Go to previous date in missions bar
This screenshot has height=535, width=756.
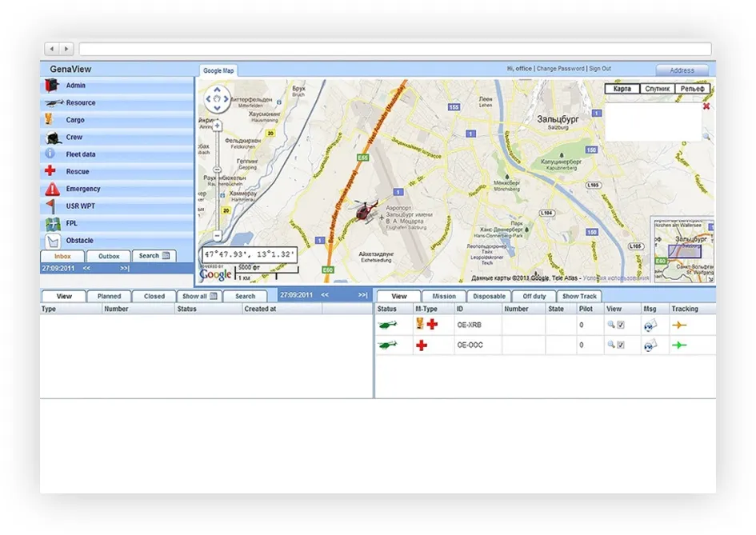325,295
